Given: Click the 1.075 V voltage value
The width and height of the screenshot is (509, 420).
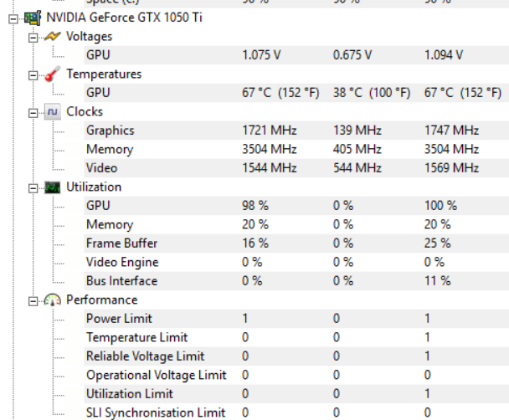Looking at the screenshot, I should pos(261,55).
